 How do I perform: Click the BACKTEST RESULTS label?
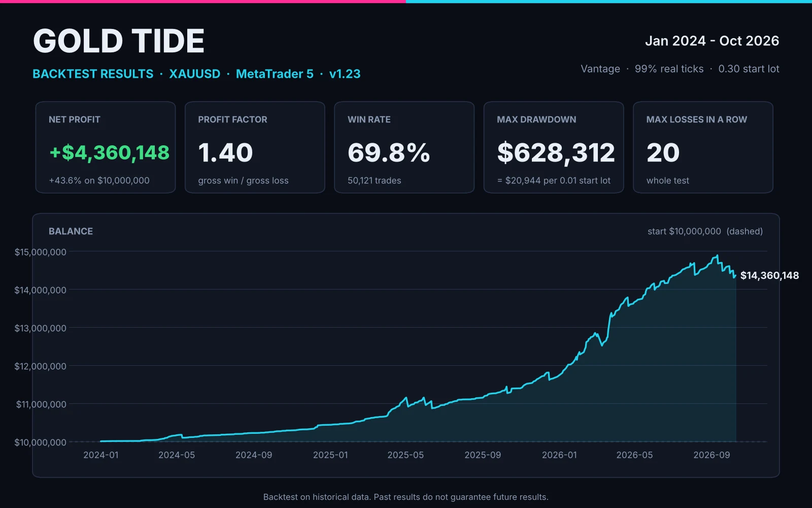click(93, 74)
